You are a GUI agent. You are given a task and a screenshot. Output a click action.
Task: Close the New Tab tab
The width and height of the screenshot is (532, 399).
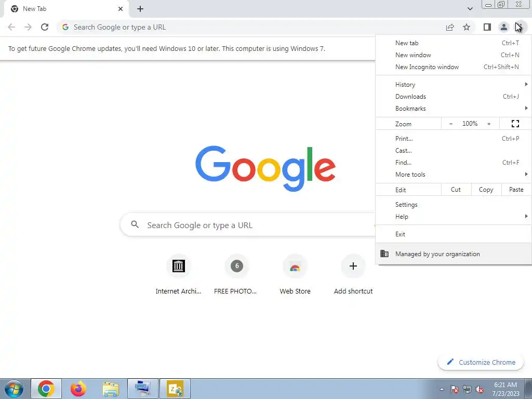(x=121, y=9)
